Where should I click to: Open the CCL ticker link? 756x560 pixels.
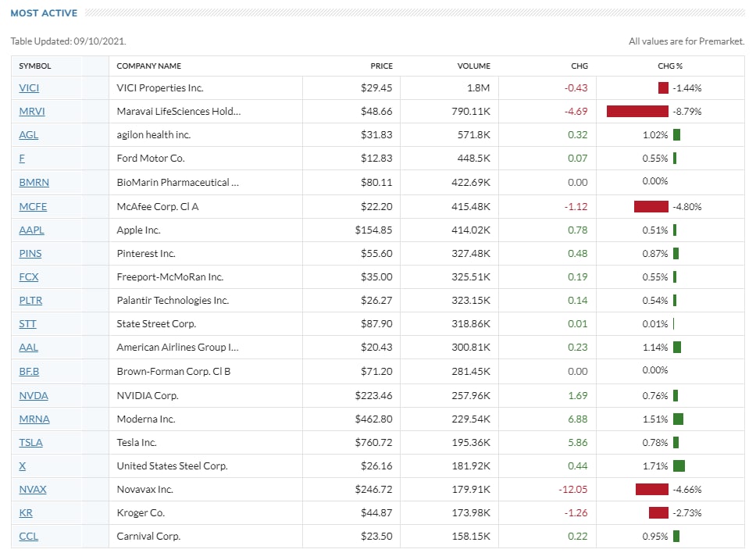tap(28, 537)
